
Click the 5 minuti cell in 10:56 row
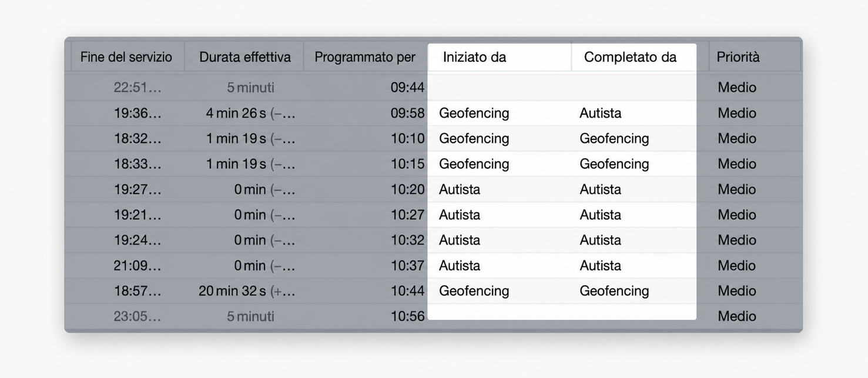pyautogui.click(x=250, y=316)
